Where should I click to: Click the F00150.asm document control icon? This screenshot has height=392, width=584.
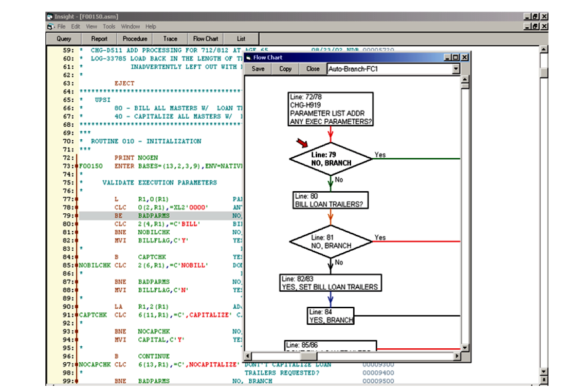[49, 26]
